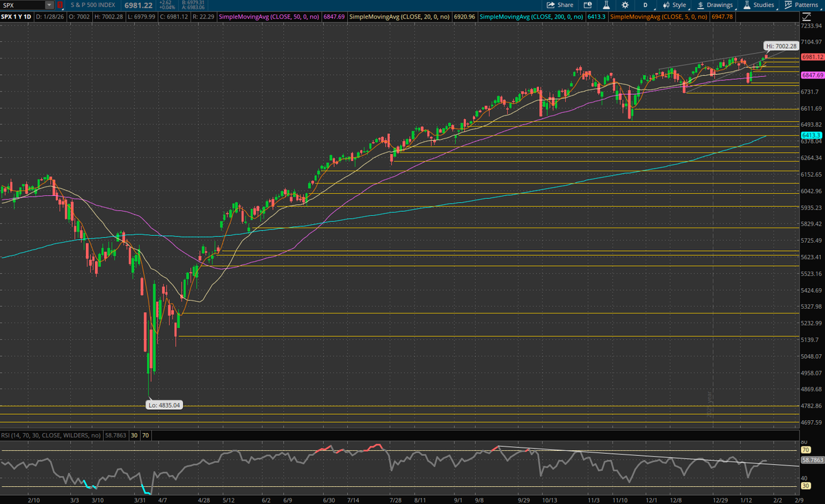Viewport: 825px width, 504px height.
Task: Click the 6920.96 SMA 20 value
Action: (x=465, y=17)
